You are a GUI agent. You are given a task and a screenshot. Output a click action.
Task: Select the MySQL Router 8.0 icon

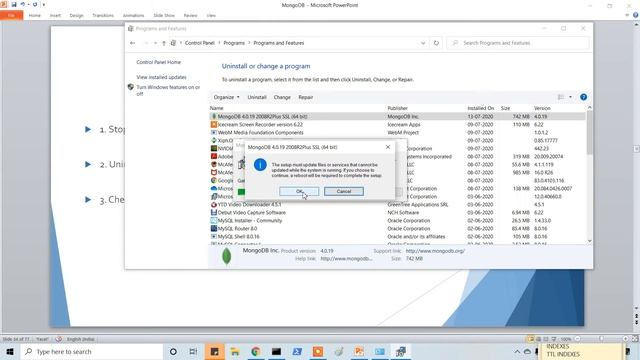coord(213,229)
